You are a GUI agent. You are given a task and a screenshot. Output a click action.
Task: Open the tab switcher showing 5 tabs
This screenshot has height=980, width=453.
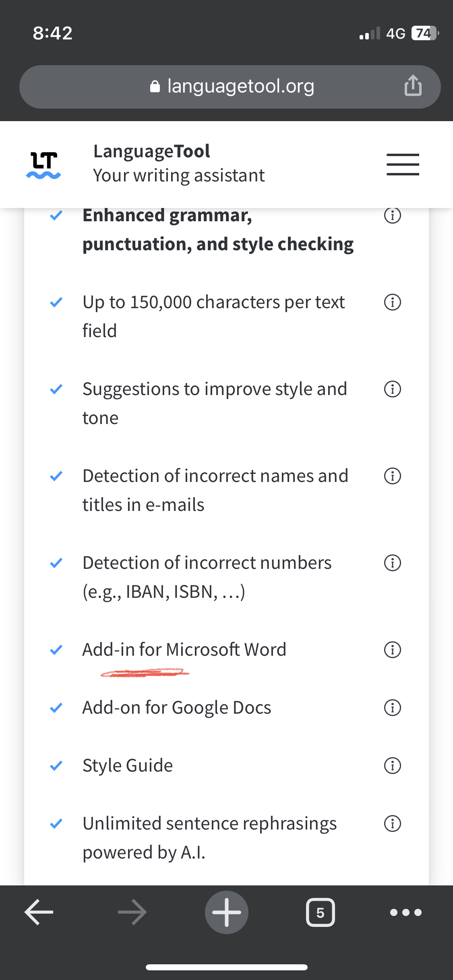320,912
